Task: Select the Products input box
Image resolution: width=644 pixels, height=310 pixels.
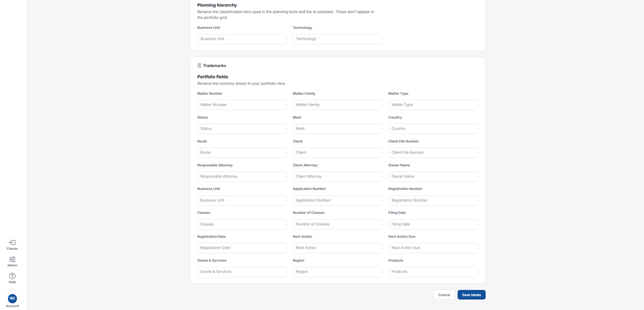Action: 433,272
